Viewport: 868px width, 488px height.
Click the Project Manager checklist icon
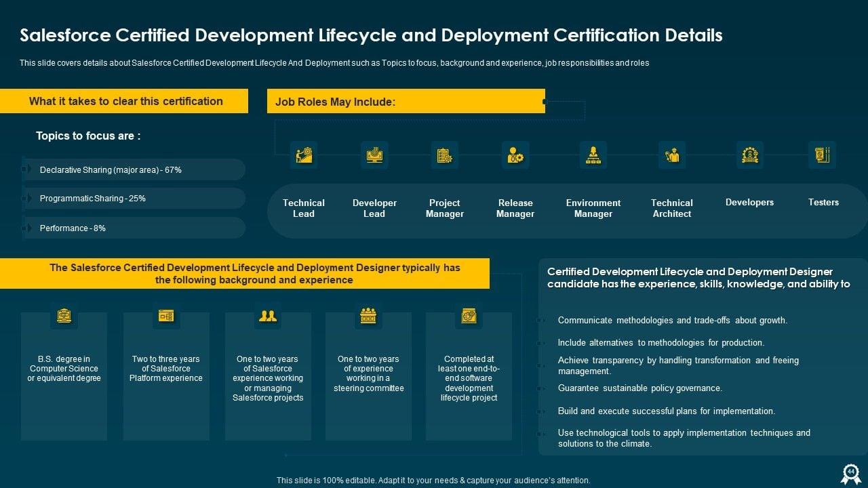[x=444, y=155]
